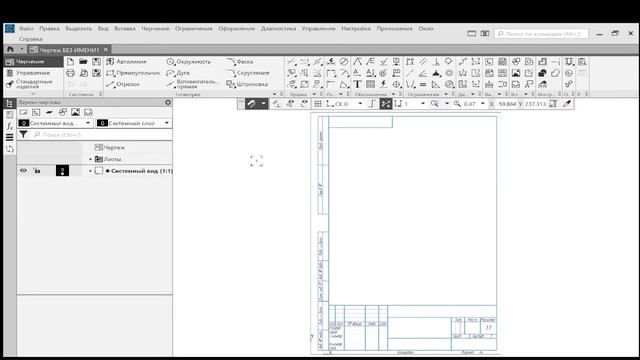Select the Автолиния tool
640x360 pixels.
[126, 62]
